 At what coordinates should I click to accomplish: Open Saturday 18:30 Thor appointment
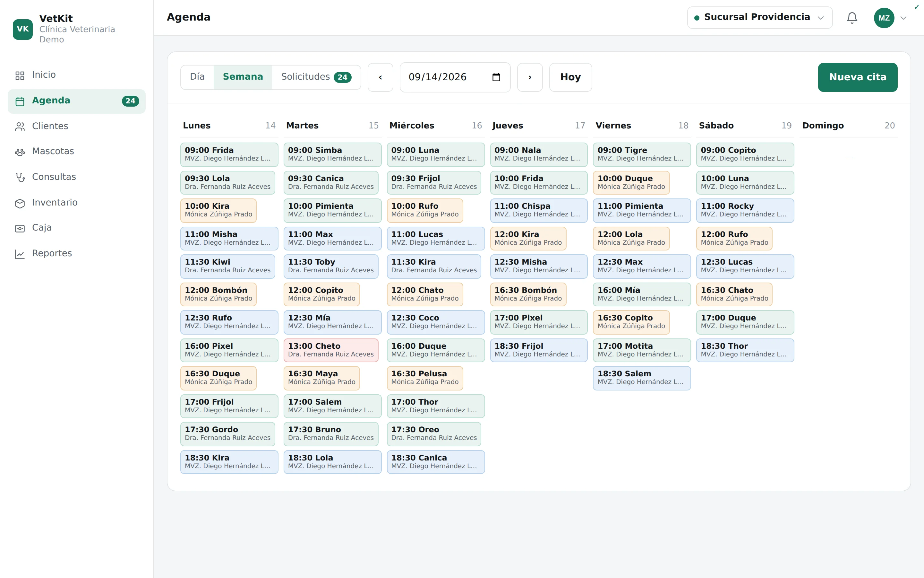point(745,350)
